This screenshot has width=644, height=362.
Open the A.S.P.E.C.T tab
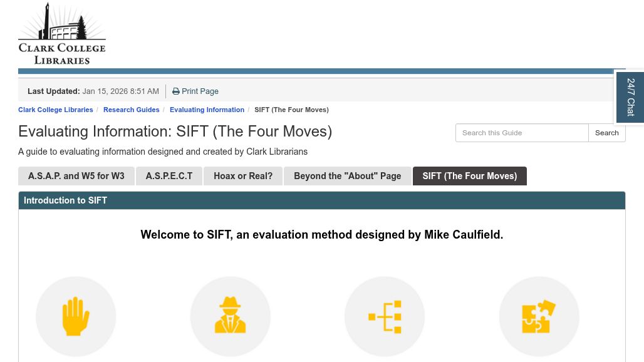(169, 176)
